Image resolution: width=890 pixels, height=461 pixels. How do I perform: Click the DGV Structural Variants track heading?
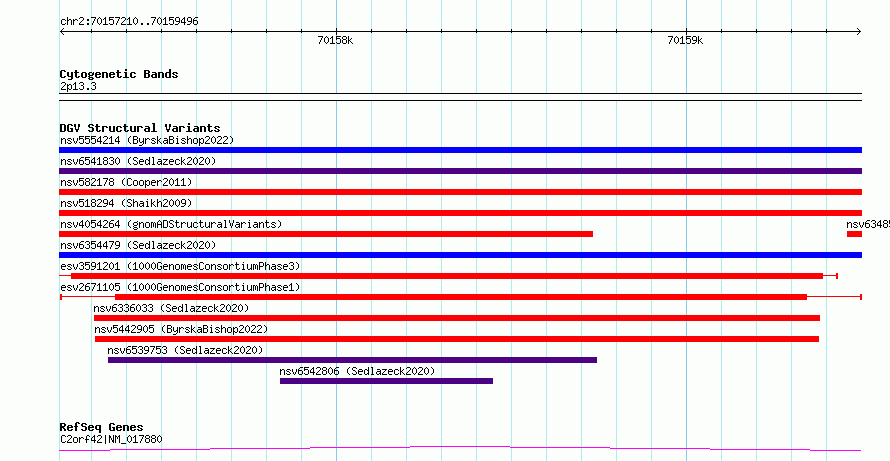(x=140, y=128)
